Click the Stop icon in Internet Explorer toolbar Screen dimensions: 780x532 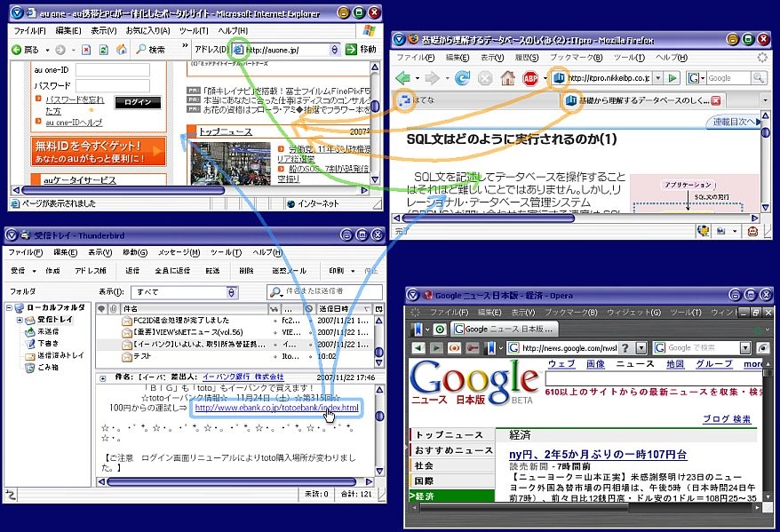[x=86, y=50]
